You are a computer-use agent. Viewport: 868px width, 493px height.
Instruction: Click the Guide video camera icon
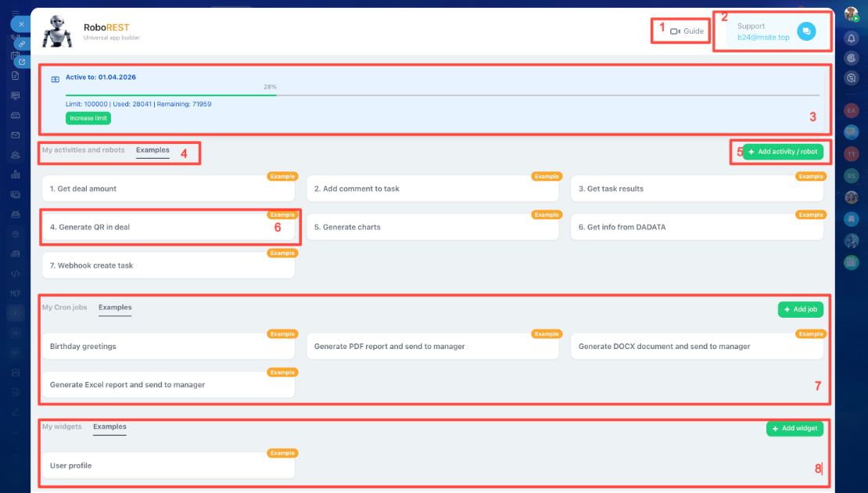(675, 31)
